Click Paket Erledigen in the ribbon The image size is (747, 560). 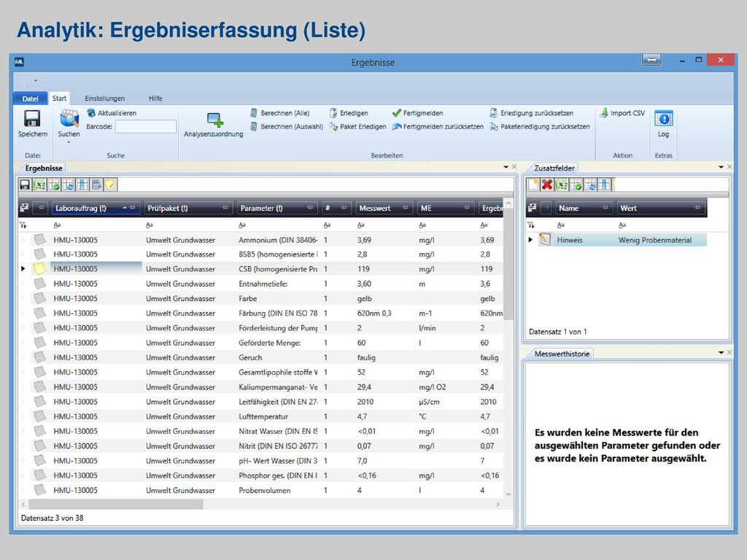[x=357, y=127]
